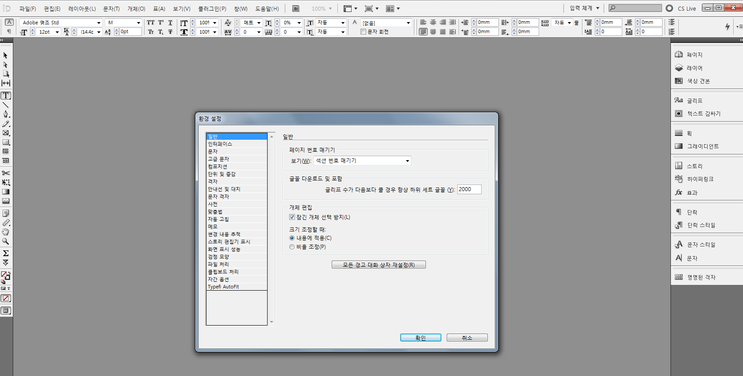Click the Apply None color swatch
Image resolution: width=743 pixels, height=376 pixels.
6,298
